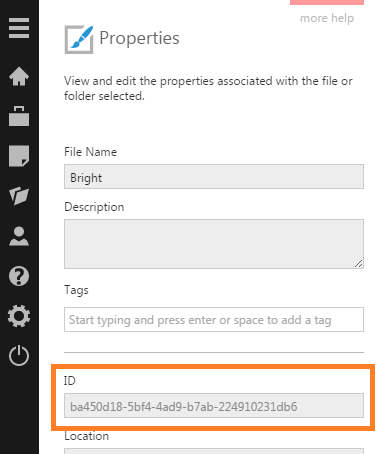Click the pink button above more help

click(x=327, y=2)
